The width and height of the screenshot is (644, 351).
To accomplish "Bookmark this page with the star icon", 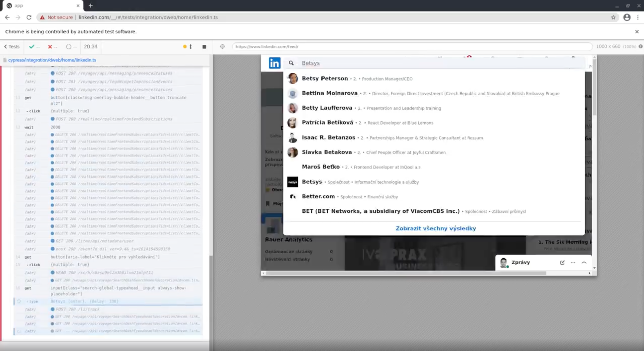I will [613, 17].
